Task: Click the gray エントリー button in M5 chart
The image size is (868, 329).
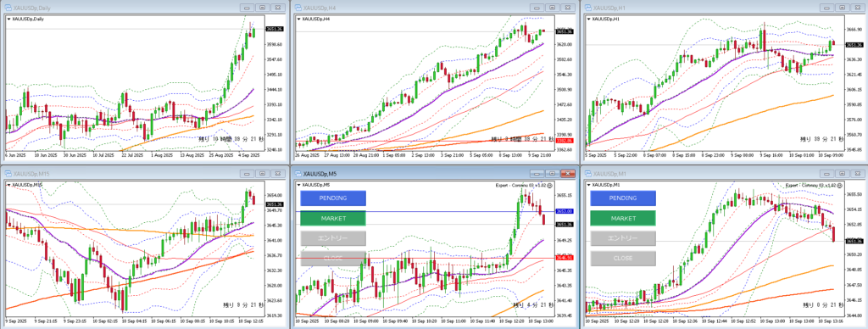Action: [333, 238]
